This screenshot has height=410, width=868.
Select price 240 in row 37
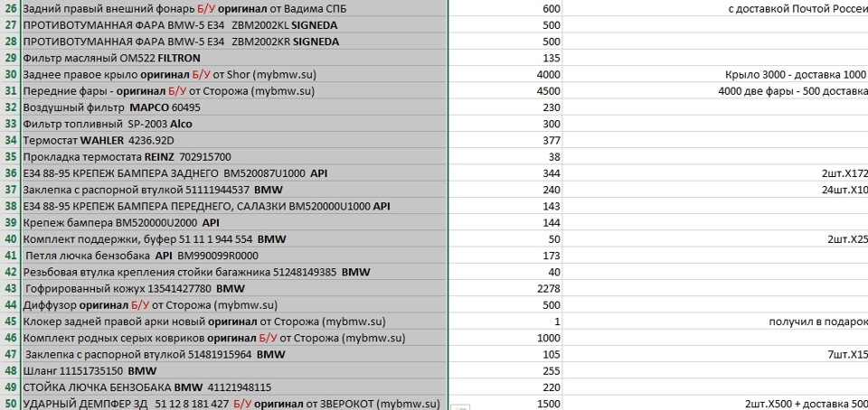tap(505, 190)
